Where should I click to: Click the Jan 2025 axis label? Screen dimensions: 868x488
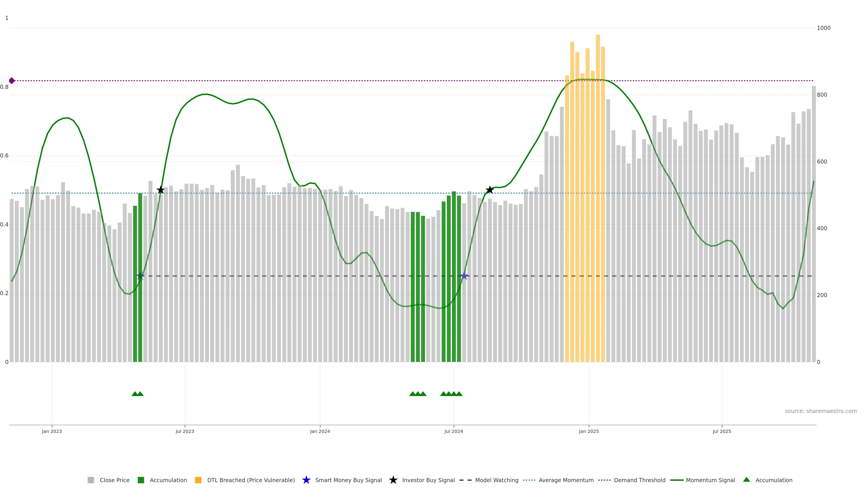589,432
